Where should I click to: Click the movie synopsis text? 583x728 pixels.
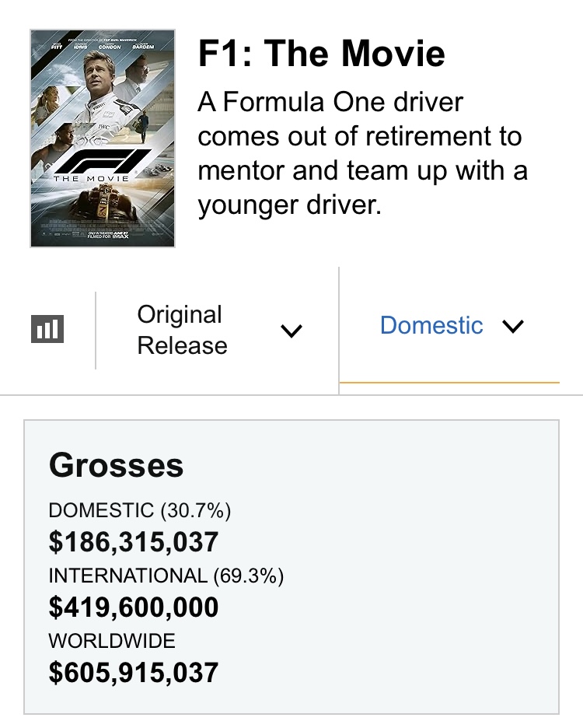pyautogui.click(x=359, y=153)
